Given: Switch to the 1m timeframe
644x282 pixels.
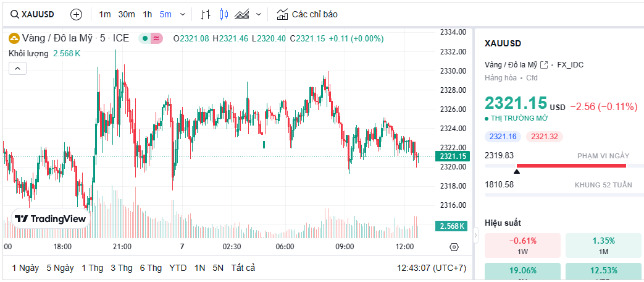Looking at the screenshot, I should pos(105,14).
